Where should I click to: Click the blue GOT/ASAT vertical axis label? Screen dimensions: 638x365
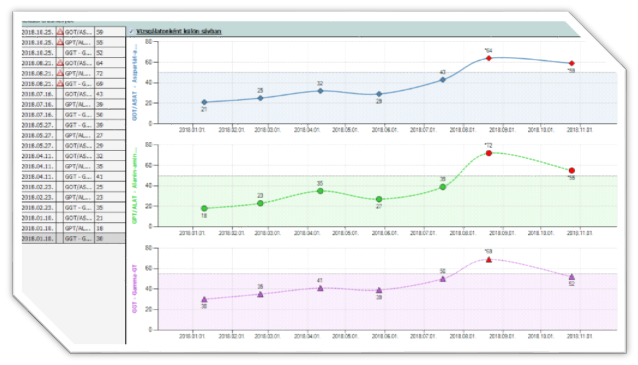pyautogui.click(x=134, y=82)
